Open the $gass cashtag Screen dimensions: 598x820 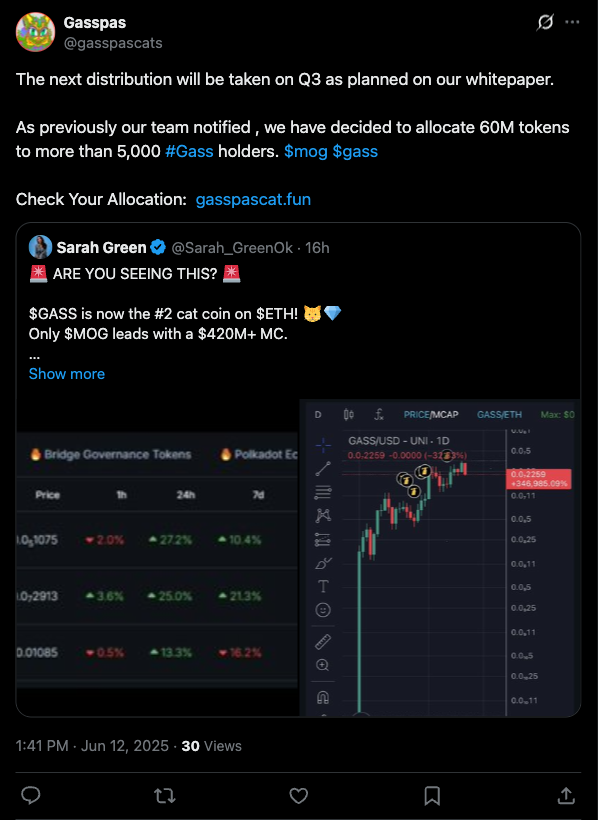coord(355,152)
